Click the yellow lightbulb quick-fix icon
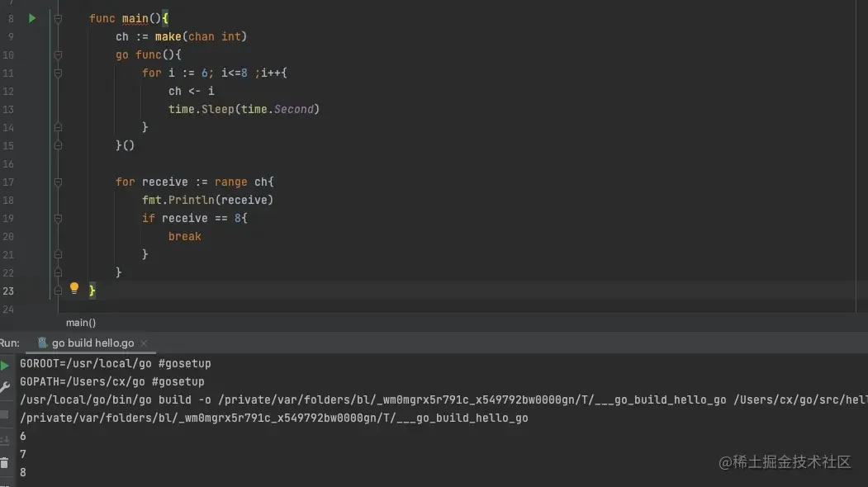The image size is (868, 487). pos(74,288)
